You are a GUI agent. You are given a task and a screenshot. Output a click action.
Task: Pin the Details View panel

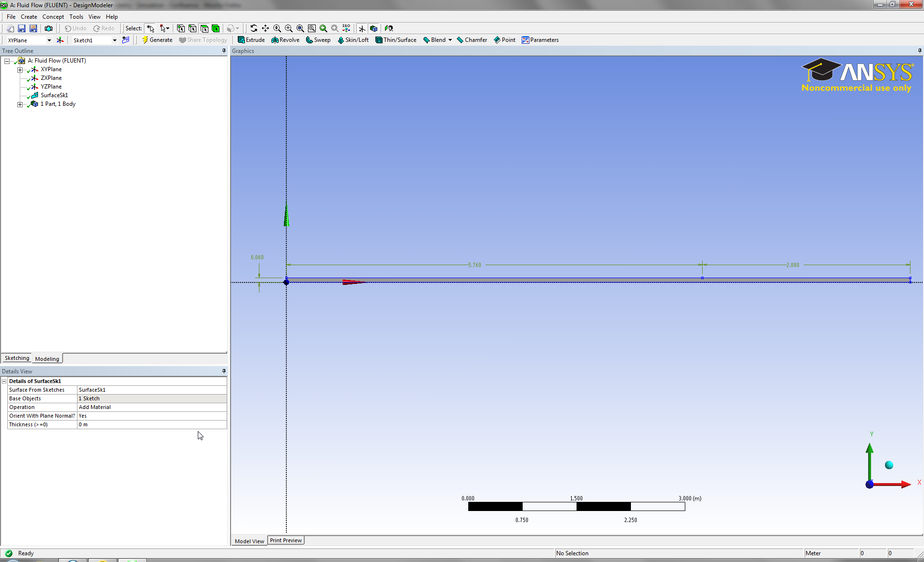224,371
